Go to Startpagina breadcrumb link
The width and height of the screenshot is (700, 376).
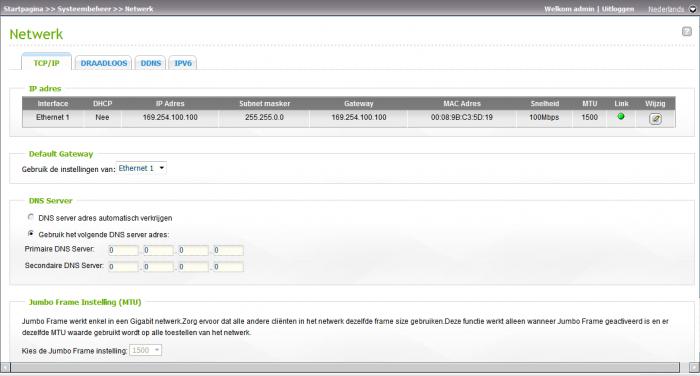pos(23,9)
